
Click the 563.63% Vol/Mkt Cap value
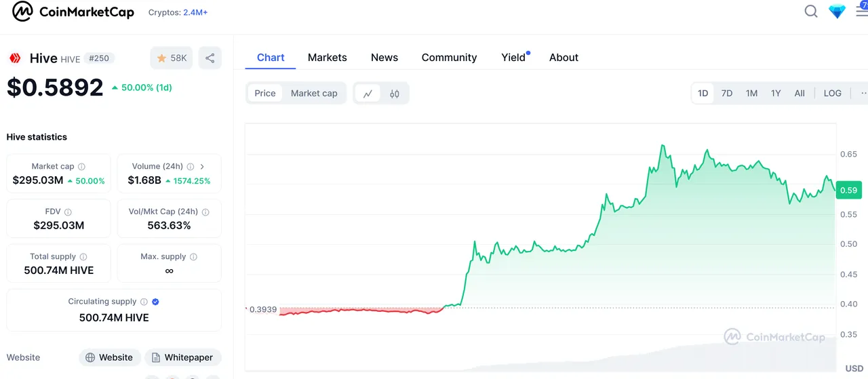(170, 225)
